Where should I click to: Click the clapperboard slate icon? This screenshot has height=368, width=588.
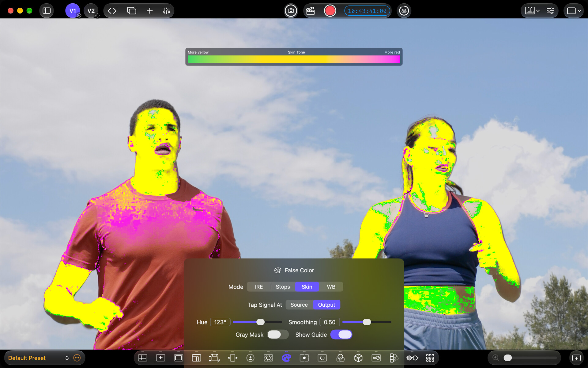tap(311, 11)
